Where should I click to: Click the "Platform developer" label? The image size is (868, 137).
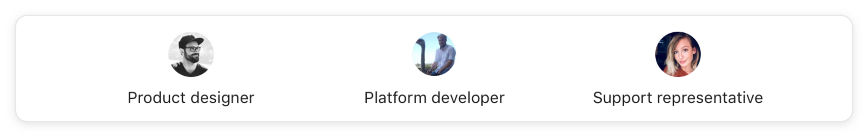tap(434, 98)
